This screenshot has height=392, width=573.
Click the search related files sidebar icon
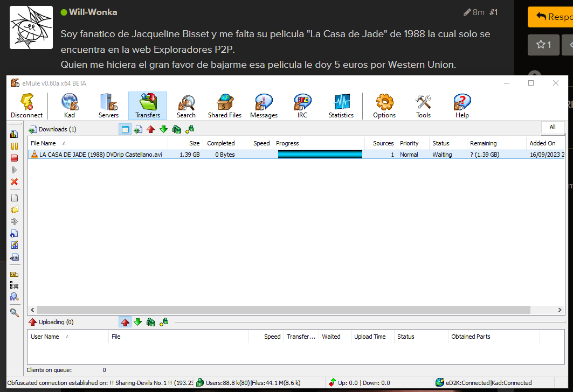coord(14,297)
